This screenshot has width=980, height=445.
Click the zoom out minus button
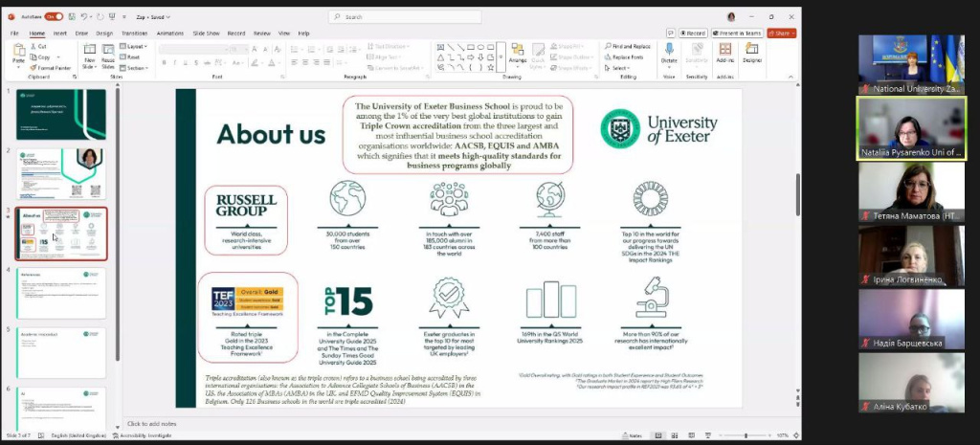tap(721, 435)
